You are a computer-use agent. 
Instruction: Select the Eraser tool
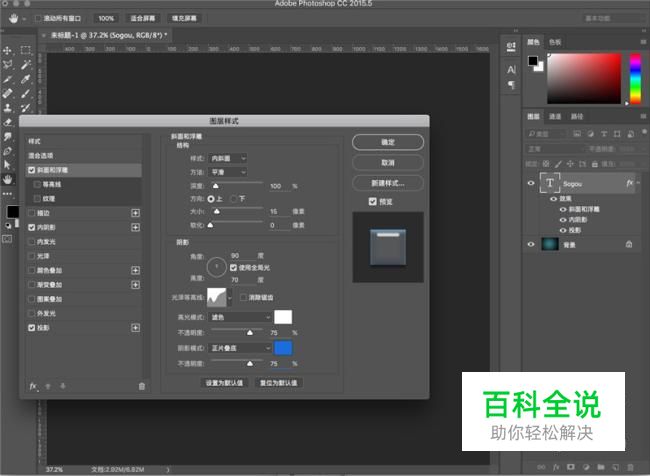point(7,122)
